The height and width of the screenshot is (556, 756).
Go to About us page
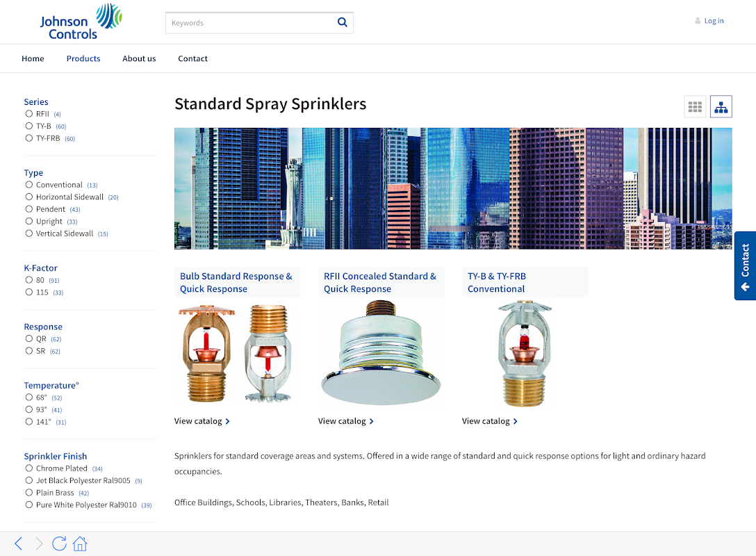(139, 58)
